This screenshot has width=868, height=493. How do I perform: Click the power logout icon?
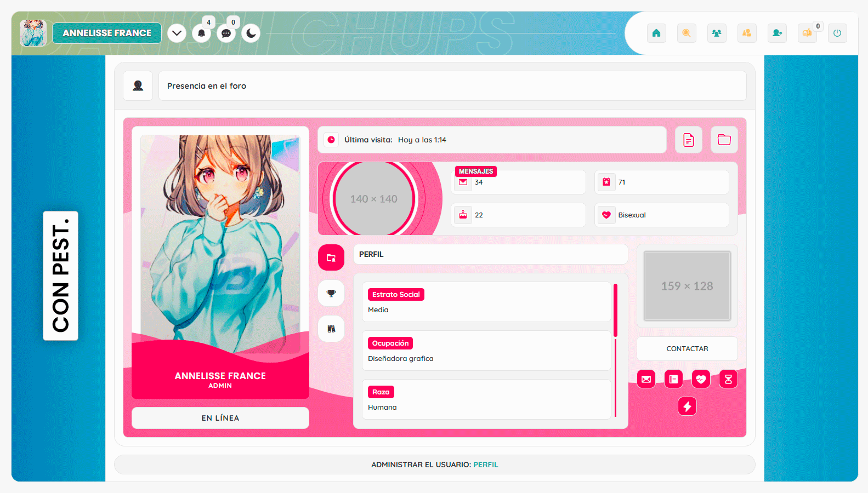(x=837, y=33)
